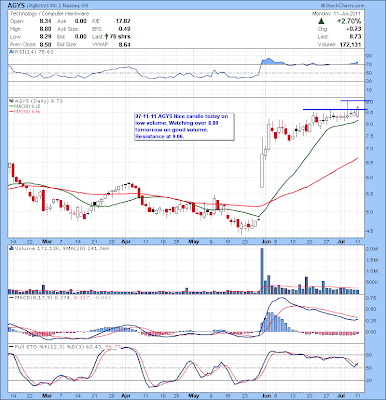Click the 'Agilysys Inc.' company name

43,6
